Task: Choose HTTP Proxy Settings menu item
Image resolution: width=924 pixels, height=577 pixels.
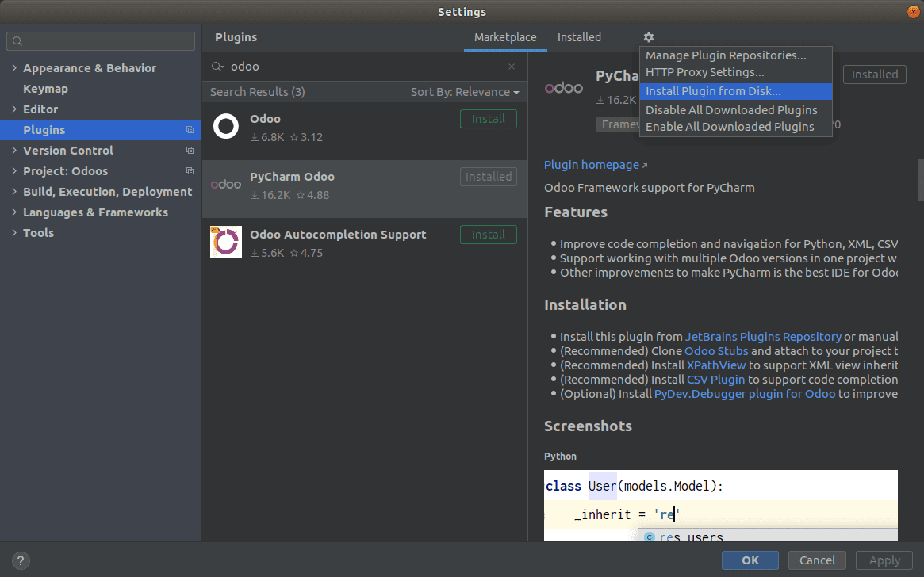Action: pyautogui.click(x=735, y=72)
